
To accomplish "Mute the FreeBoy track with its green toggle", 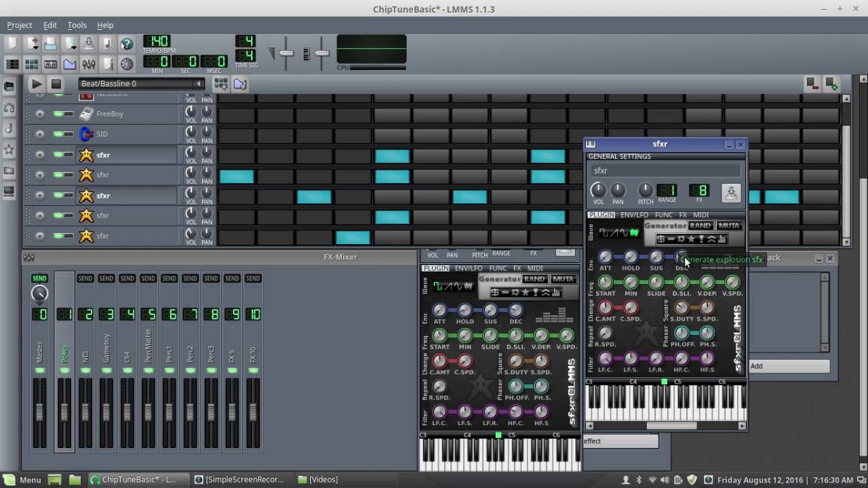I will pyautogui.click(x=58, y=114).
